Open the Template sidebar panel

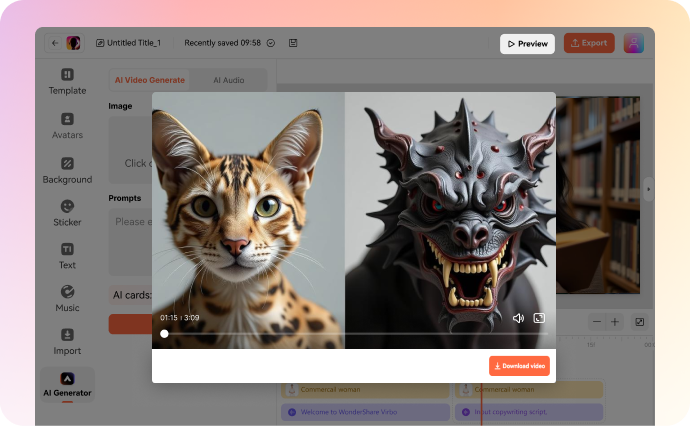tap(67, 82)
